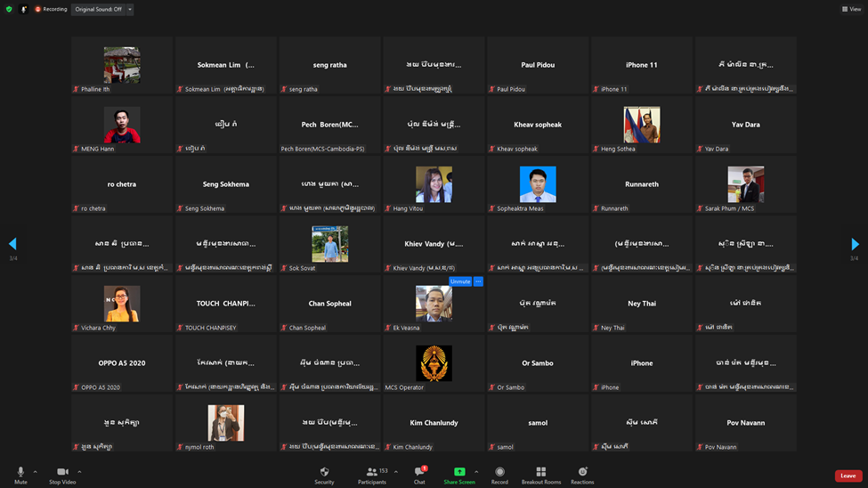This screenshot has height=488, width=868.
Task: Open the Chat panel
Action: [419, 475]
